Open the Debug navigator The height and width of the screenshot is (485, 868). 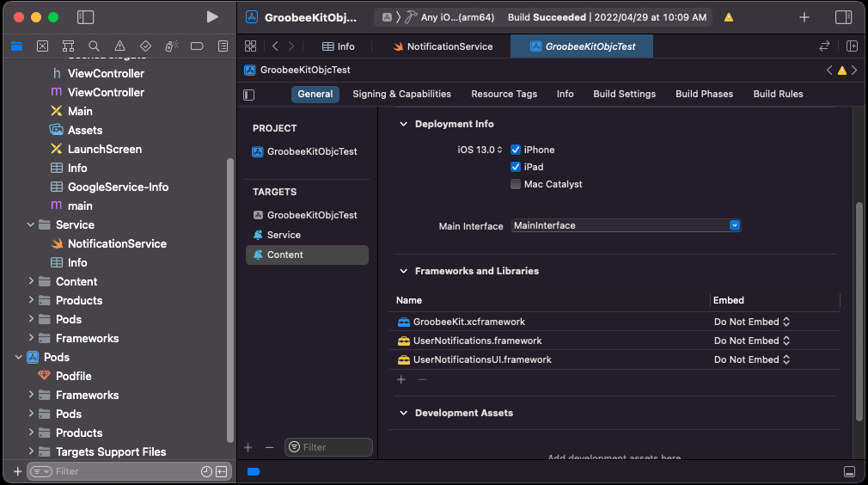pyautogui.click(x=171, y=46)
